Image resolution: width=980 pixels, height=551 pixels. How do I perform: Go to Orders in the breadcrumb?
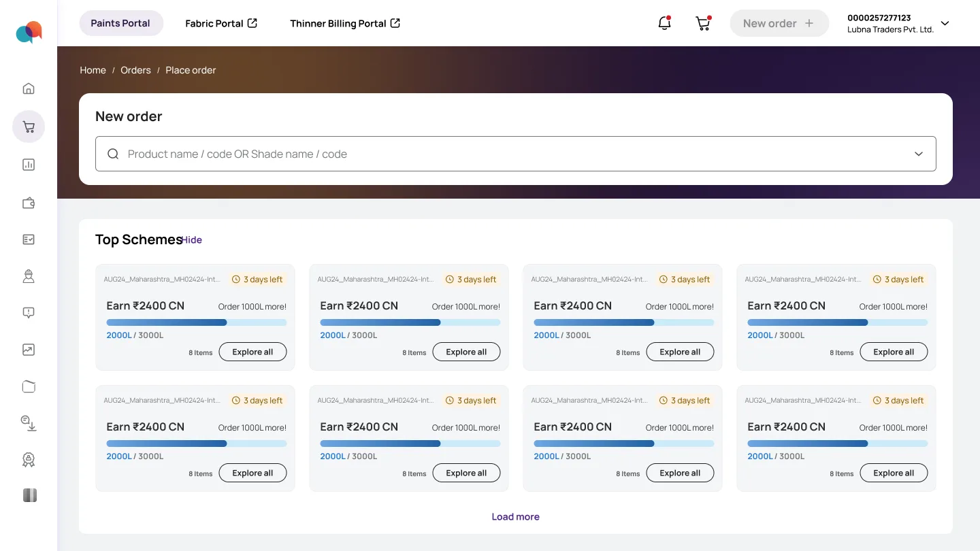(x=135, y=70)
